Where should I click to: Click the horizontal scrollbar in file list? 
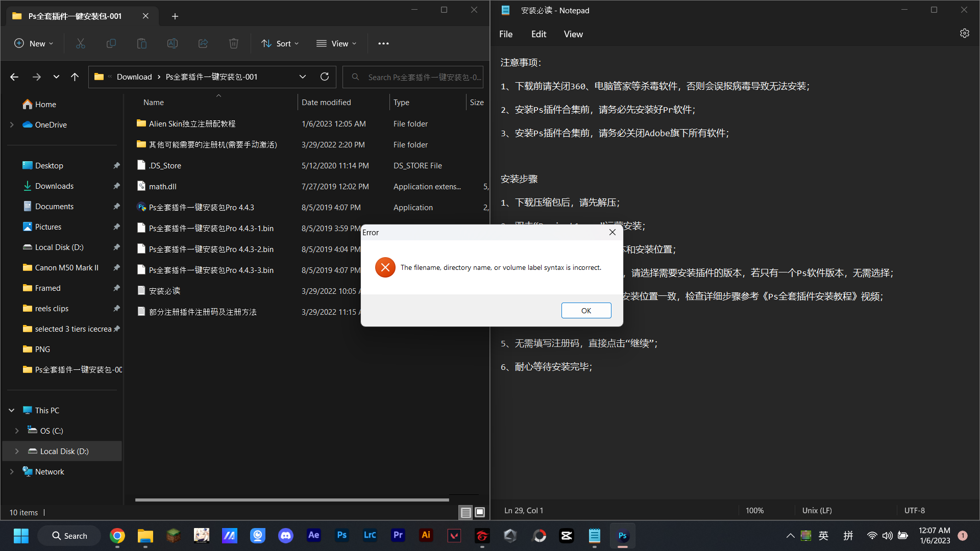tap(292, 500)
